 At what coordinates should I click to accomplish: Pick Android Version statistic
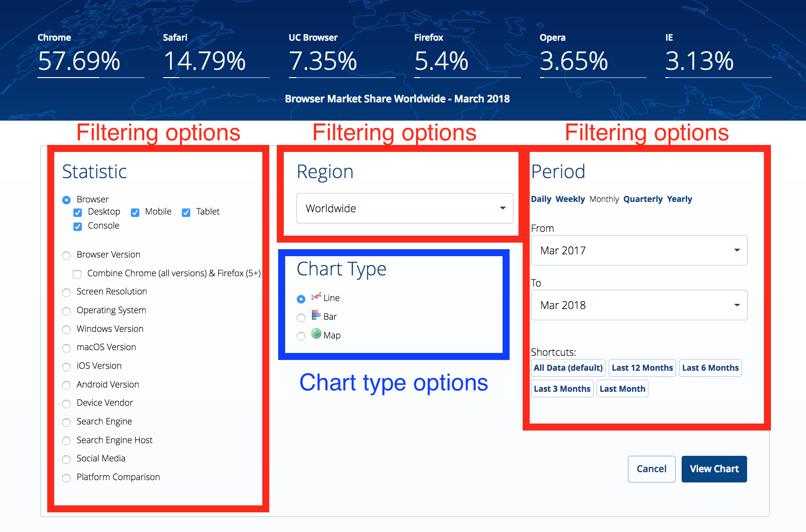tap(66, 385)
